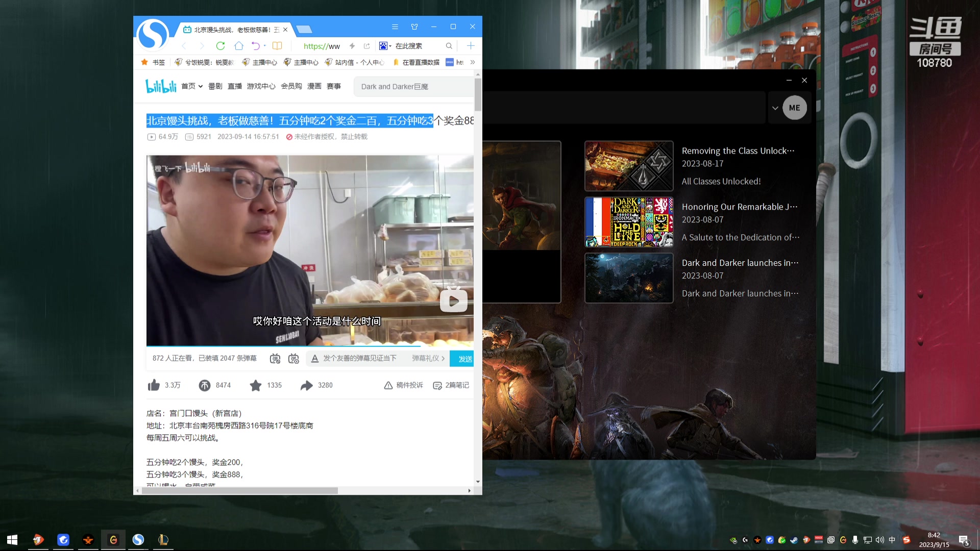Click browser skin shirt icon

tap(414, 27)
